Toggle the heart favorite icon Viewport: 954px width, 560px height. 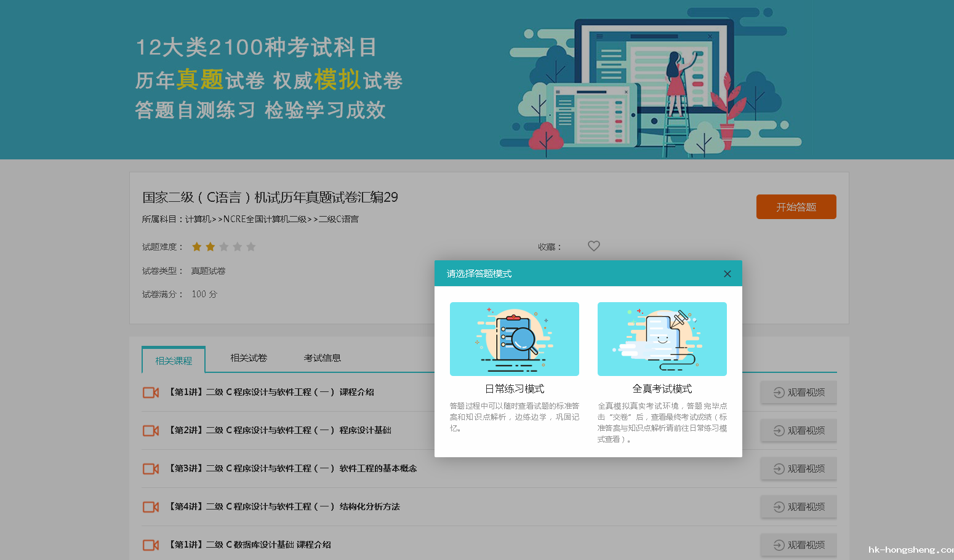click(x=593, y=246)
